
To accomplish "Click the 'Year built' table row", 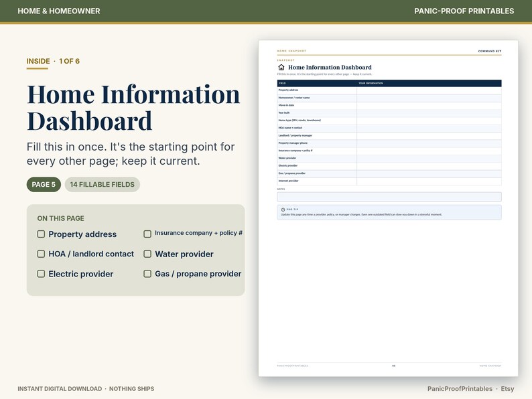I will click(x=389, y=113).
